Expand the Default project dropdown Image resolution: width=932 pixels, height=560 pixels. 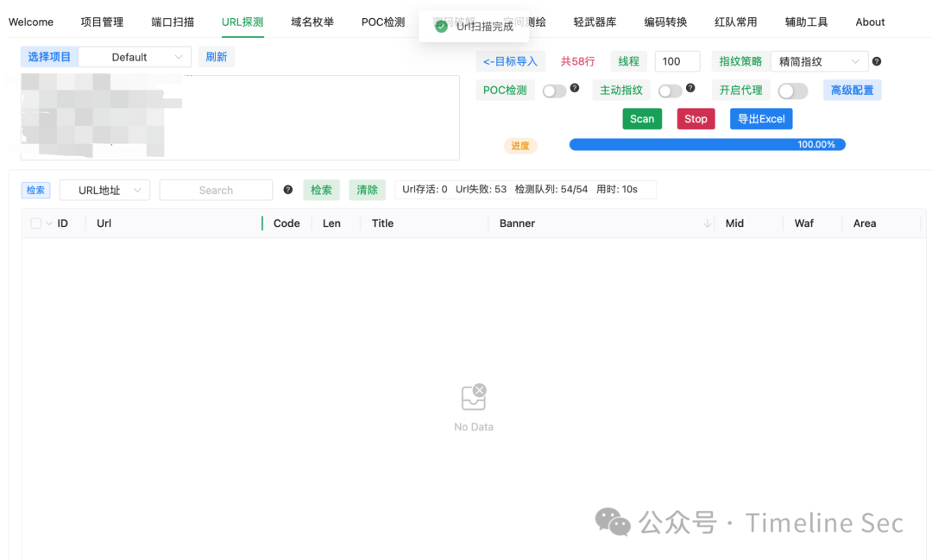tap(135, 57)
